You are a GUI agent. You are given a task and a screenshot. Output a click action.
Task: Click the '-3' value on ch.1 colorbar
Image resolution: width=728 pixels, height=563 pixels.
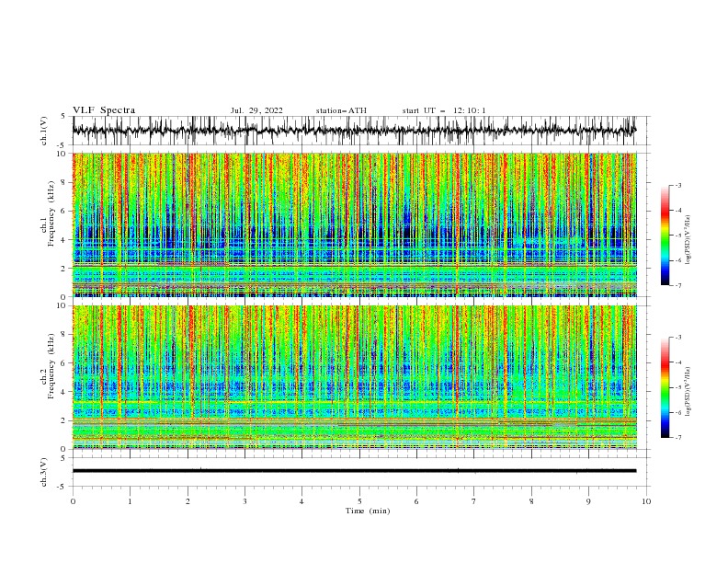(x=677, y=185)
